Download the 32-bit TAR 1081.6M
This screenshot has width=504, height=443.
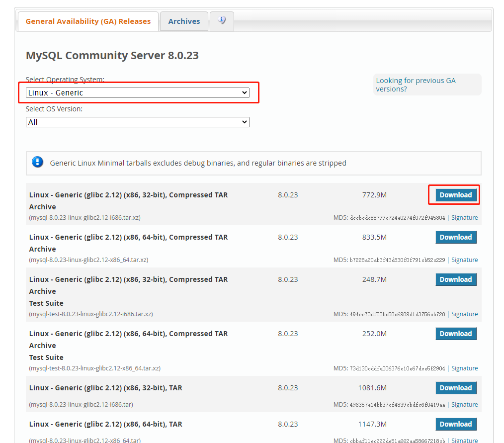(x=456, y=388)
